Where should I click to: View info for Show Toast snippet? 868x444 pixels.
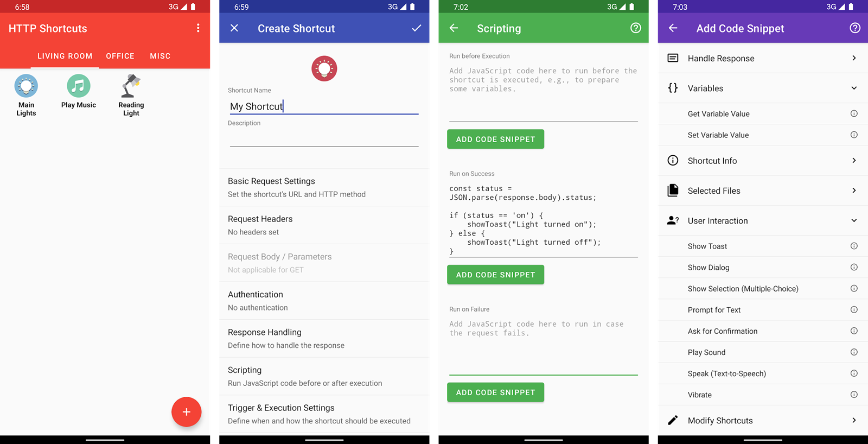[854, 246]
